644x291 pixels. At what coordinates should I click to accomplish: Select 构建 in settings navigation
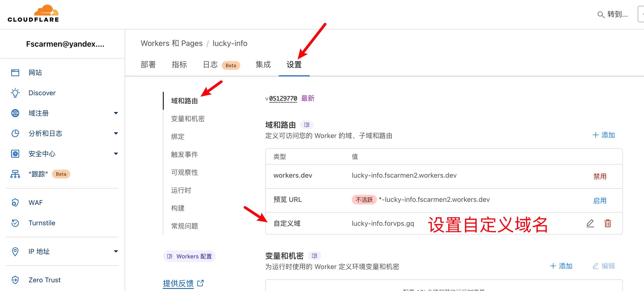click(x=178, y=208)
